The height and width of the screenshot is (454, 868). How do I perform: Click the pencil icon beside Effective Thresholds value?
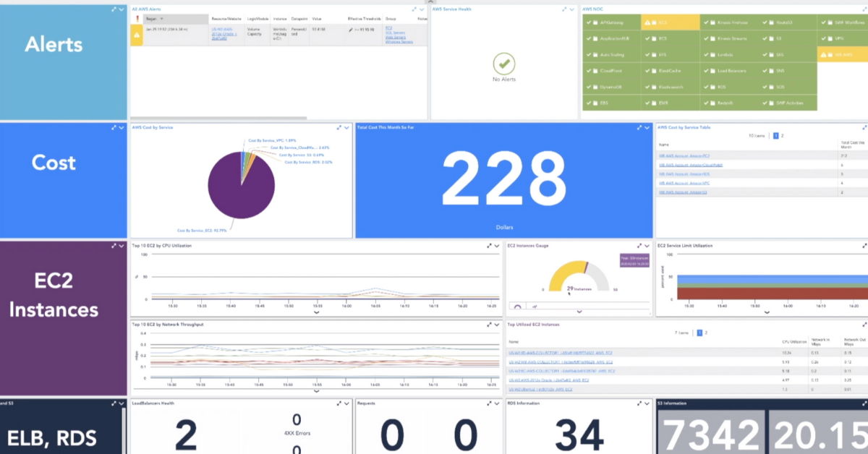click(351, 30)
